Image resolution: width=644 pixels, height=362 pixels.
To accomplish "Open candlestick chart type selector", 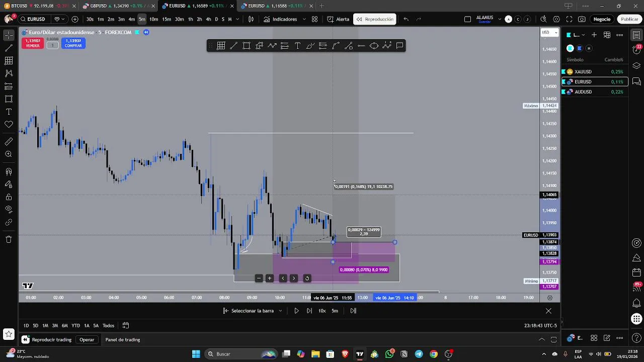I will click(x=251, y=19).
